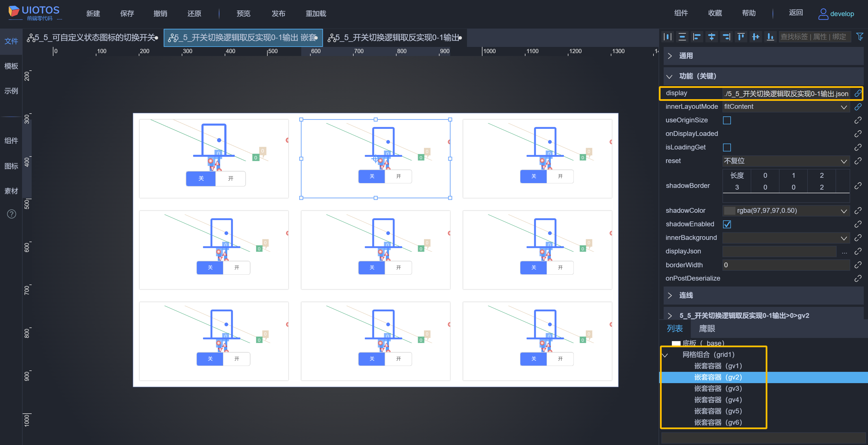Click the align bottom edges icon
868x445 pixels.
click(x=770, y=37)
